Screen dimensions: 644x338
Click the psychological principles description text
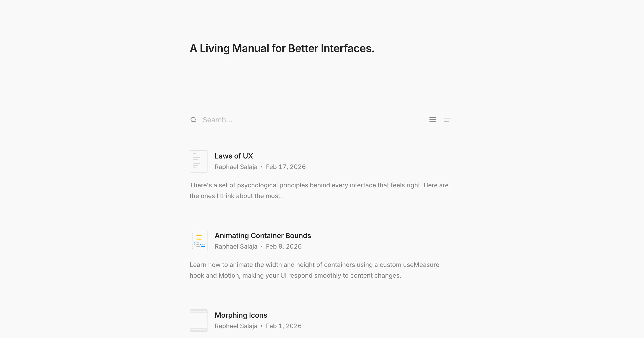pyautogui.click(x=319, y=190)
